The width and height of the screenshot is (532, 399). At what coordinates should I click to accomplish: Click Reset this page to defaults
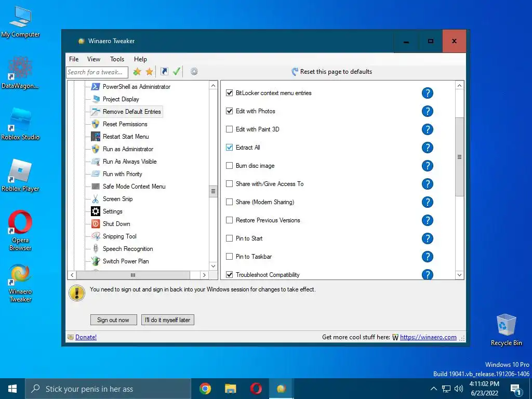332,72
